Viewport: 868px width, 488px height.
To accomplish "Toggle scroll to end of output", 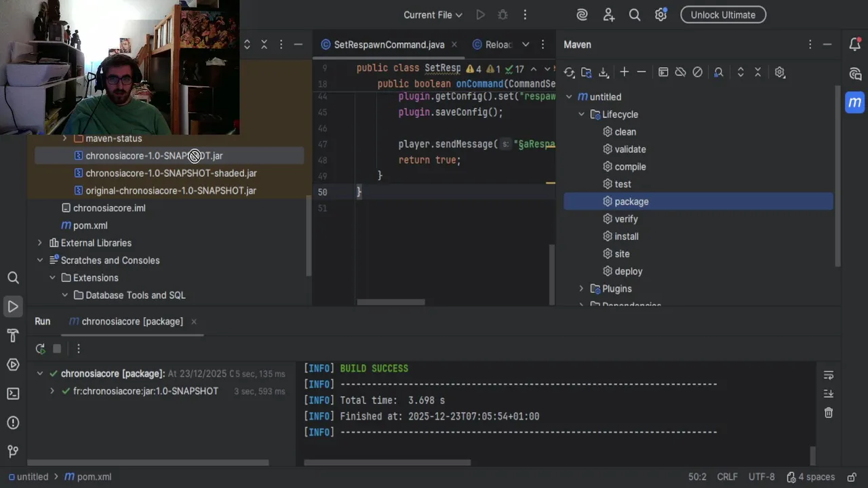I will [x=828, y=393].
